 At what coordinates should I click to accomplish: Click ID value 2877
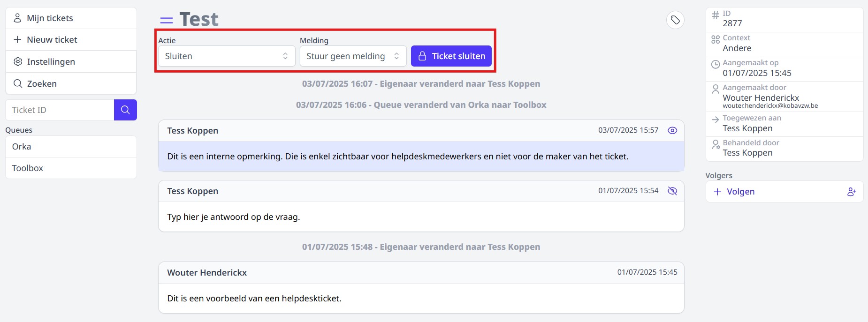pyautogui.click(x=732, y=23)
